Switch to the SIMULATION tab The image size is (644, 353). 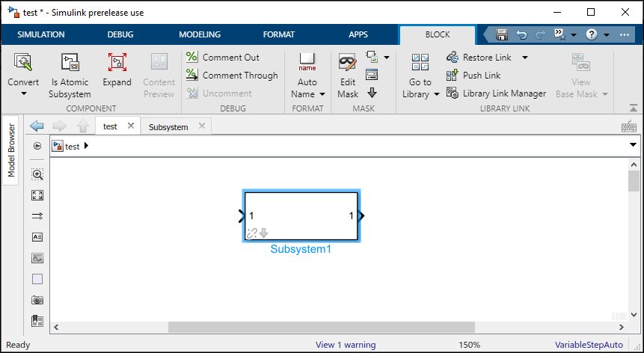(x=41, y=34)
